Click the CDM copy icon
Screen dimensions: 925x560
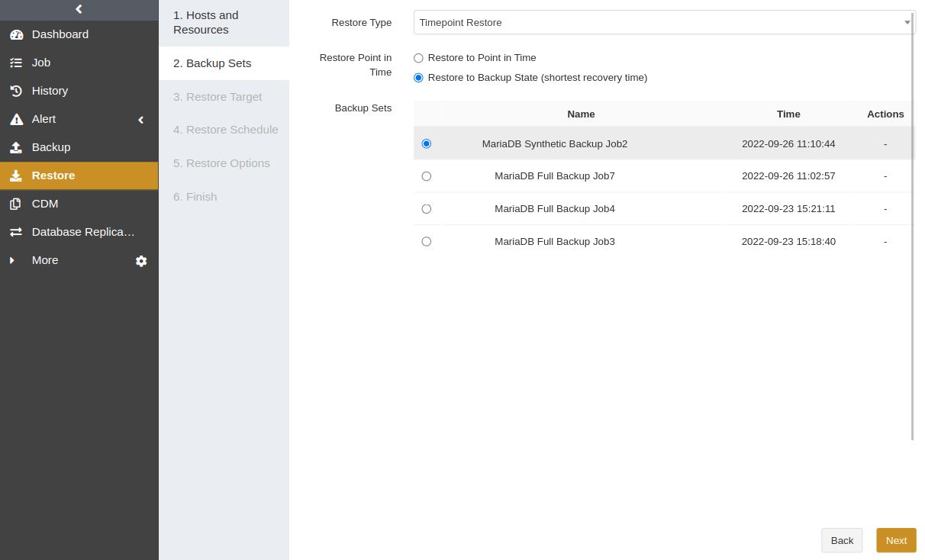point(16,204)
